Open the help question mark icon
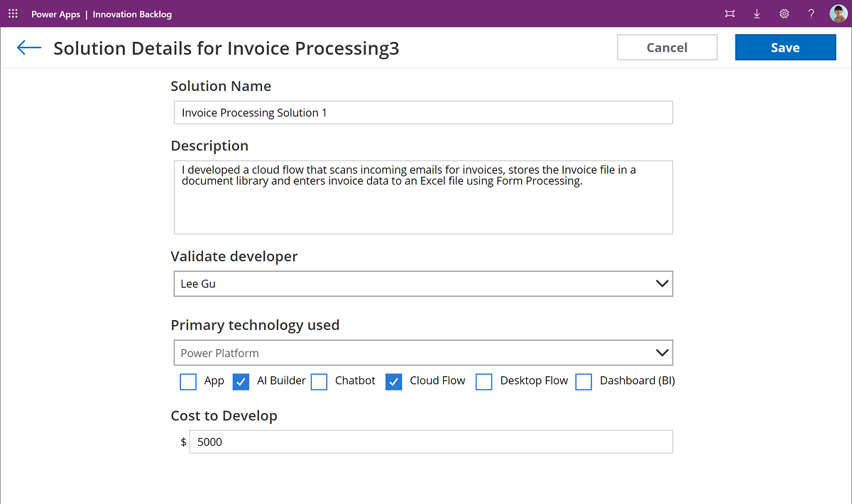Image resolution: width=852 pixels, height=504 pixels. (812, 13)
